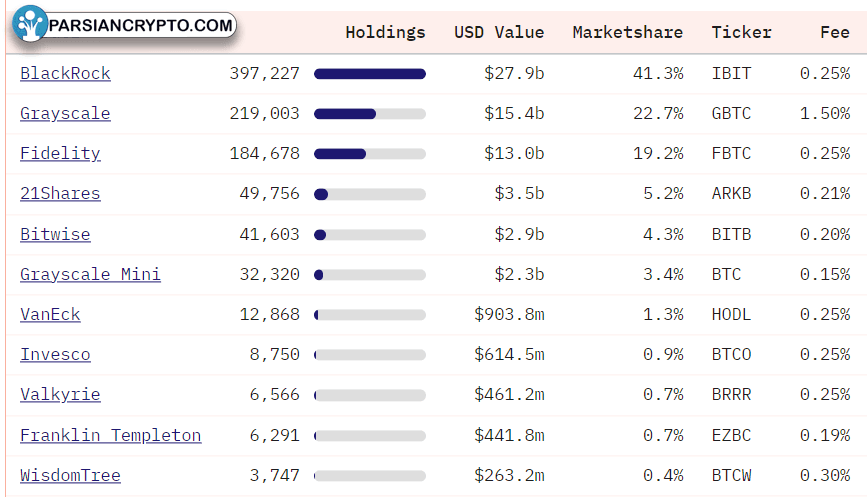Open the VanEck link
867x497 pixels.
click(50, 315)
